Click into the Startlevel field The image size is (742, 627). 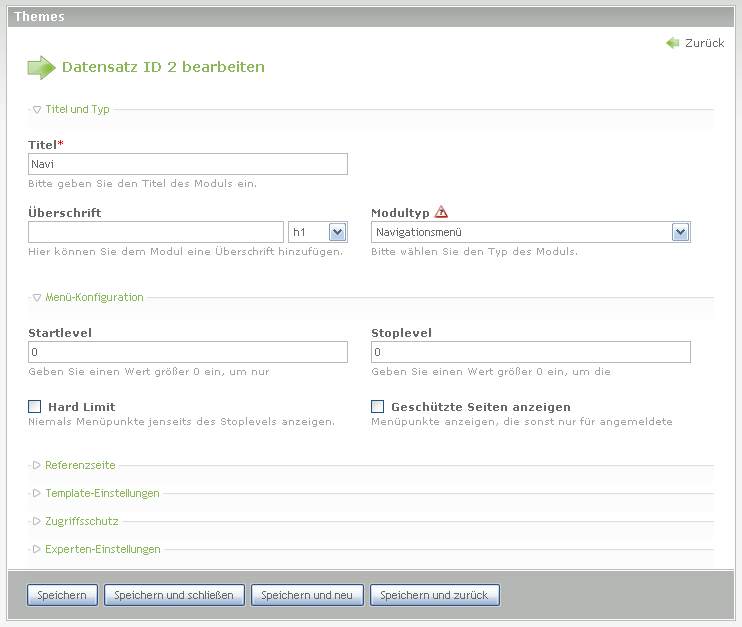click(x=188, y=352)
